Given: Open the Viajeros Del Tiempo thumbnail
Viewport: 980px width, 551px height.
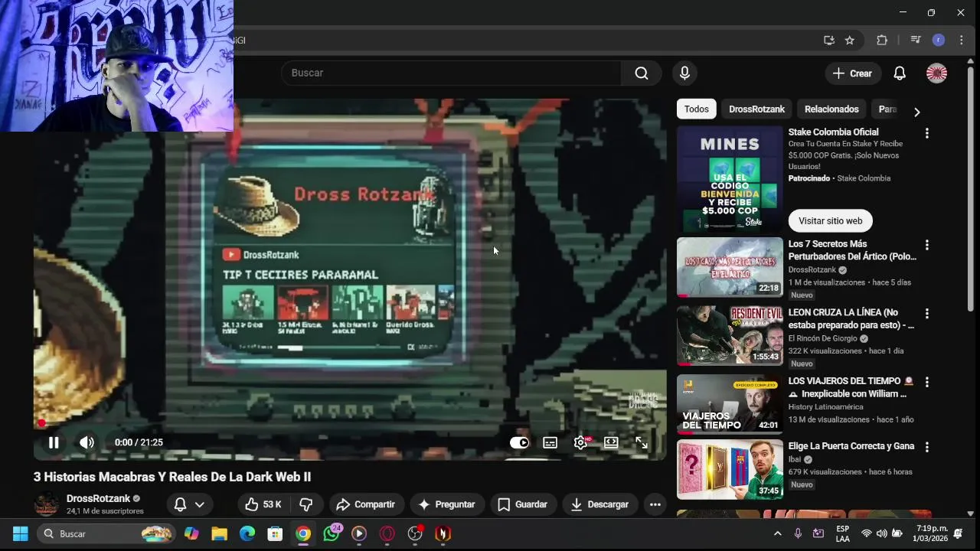Looking at the screenshot, I should [730, 403].
